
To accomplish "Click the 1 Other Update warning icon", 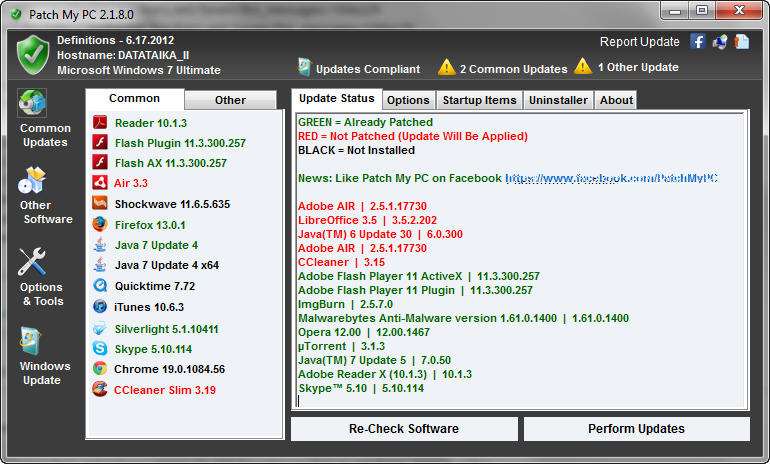I will (583, 66).
